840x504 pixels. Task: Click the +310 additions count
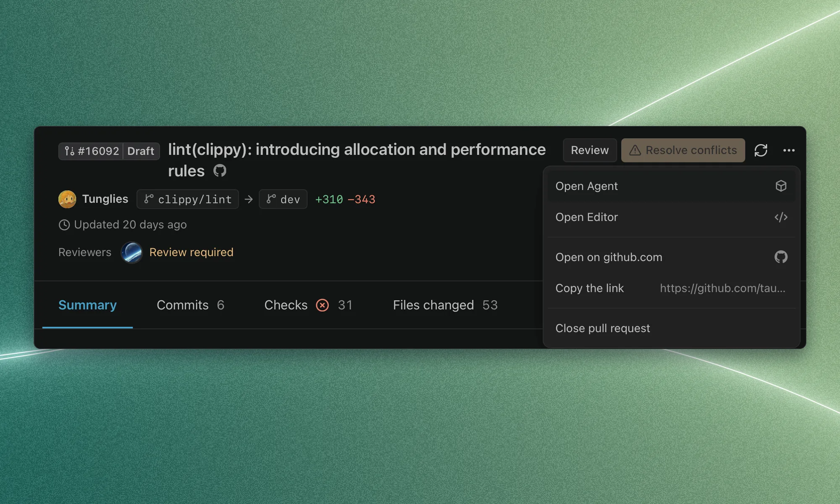[329, 199]
